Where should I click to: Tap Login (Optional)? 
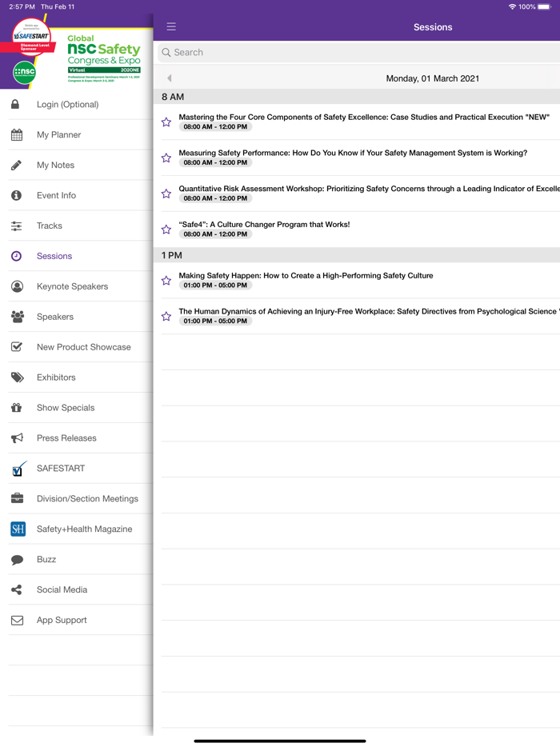67,105
